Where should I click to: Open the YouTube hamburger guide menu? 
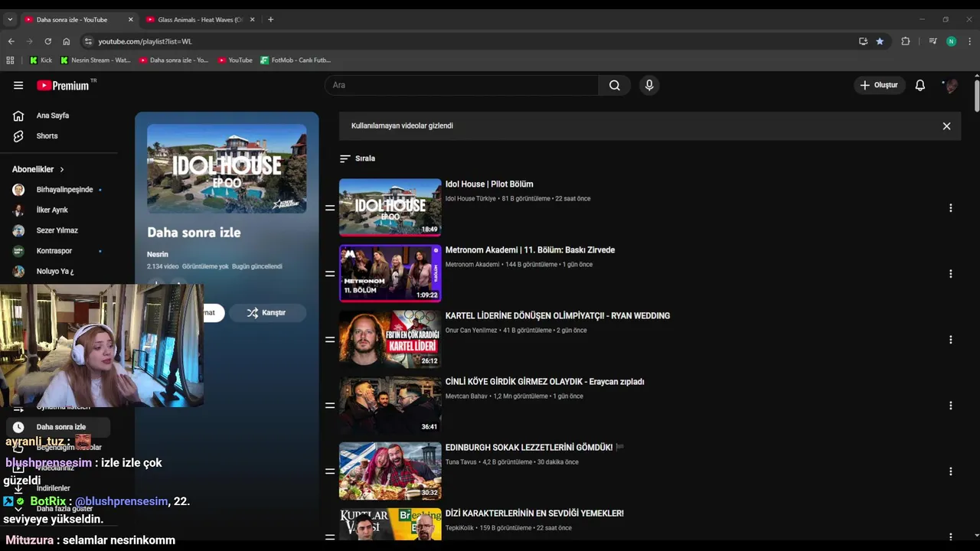(18, 86)
